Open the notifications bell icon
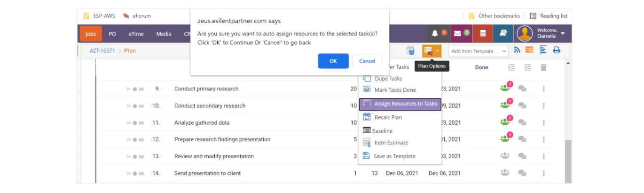Image resolution: width=644 pixels, height=193 pixels. (435, 33)
